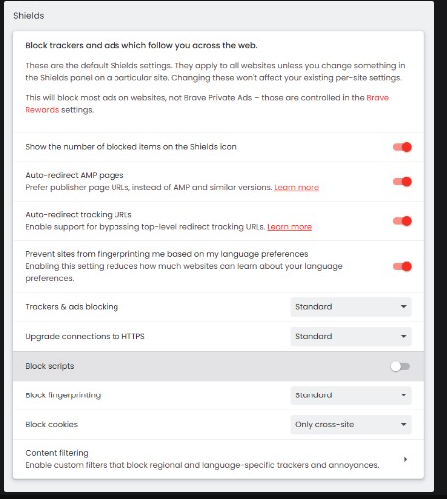Click the Upgrade connections to HTTPS dropdown caret

pyautogui.click(x=404, y=336)
